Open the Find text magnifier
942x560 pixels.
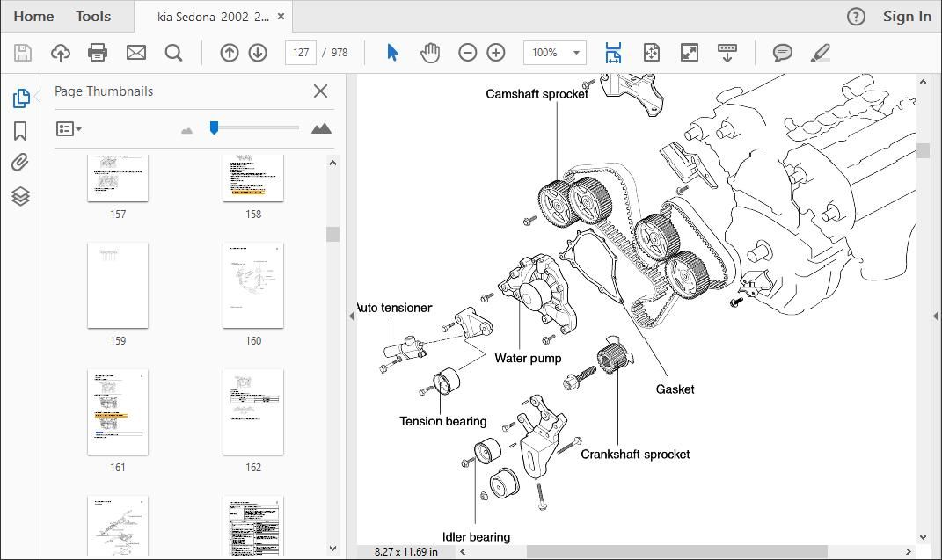pyautogui.click(x=173, y=53)
